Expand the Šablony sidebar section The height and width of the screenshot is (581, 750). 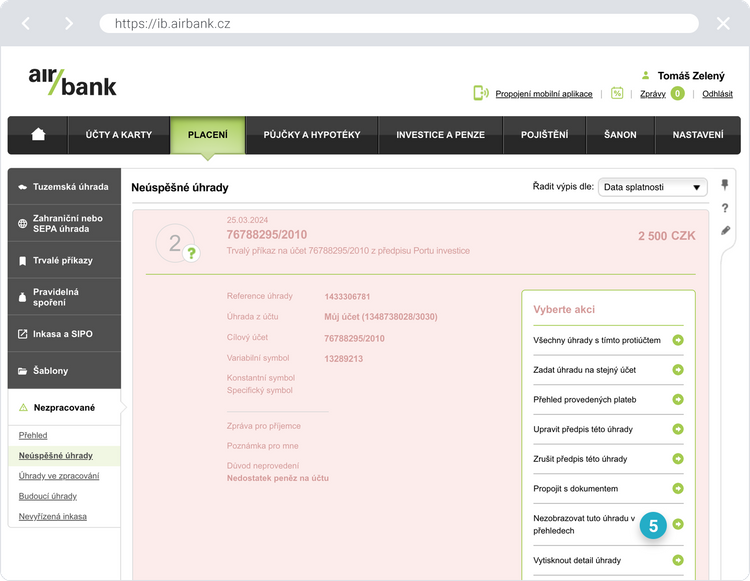click(64, 371)
